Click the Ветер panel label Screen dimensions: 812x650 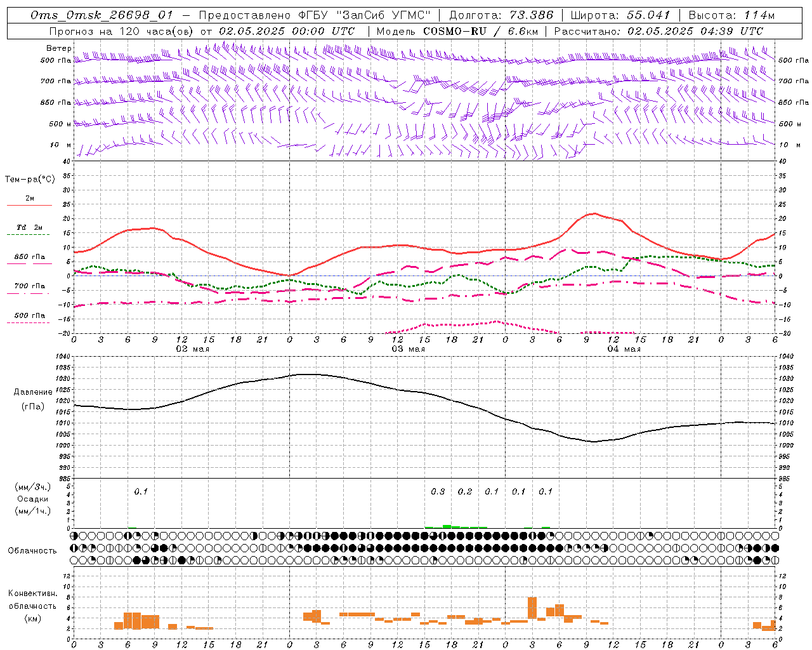point(58,48)
